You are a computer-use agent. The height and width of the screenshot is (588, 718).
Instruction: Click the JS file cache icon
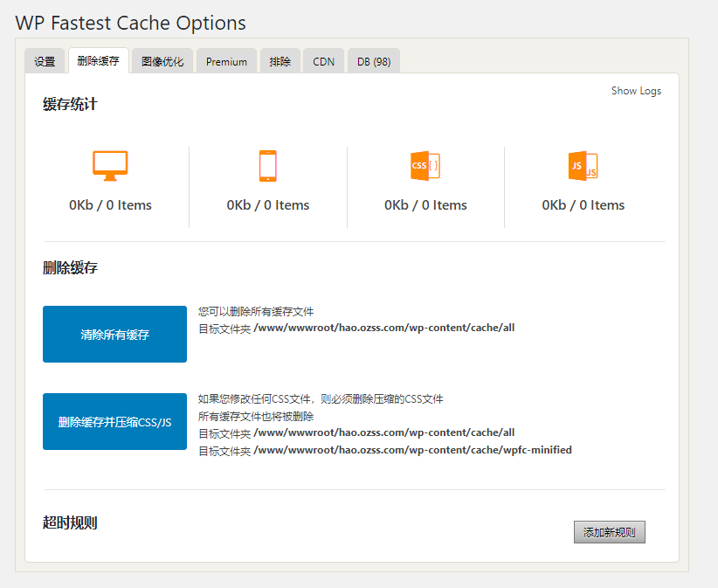click(x=583, y=166)
